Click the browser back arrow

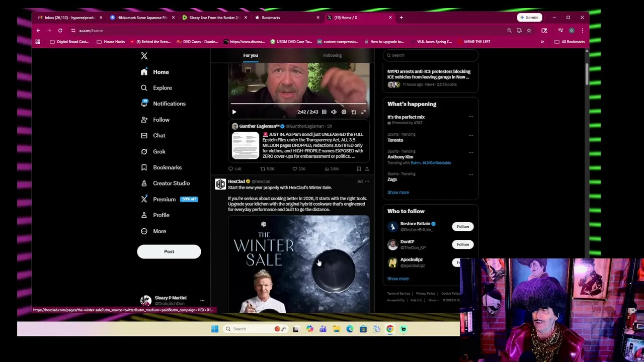pyautogui.click(x=38, y=31)
